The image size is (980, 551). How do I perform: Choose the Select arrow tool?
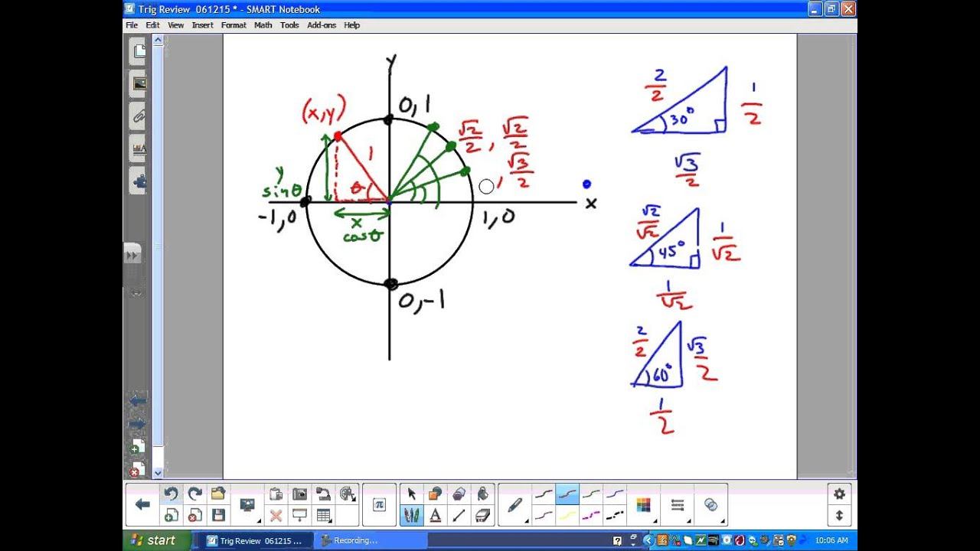point(411,494)
